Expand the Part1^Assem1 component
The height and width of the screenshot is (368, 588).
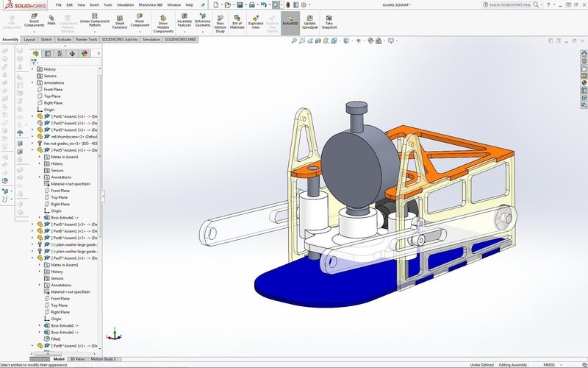(32, 116)
